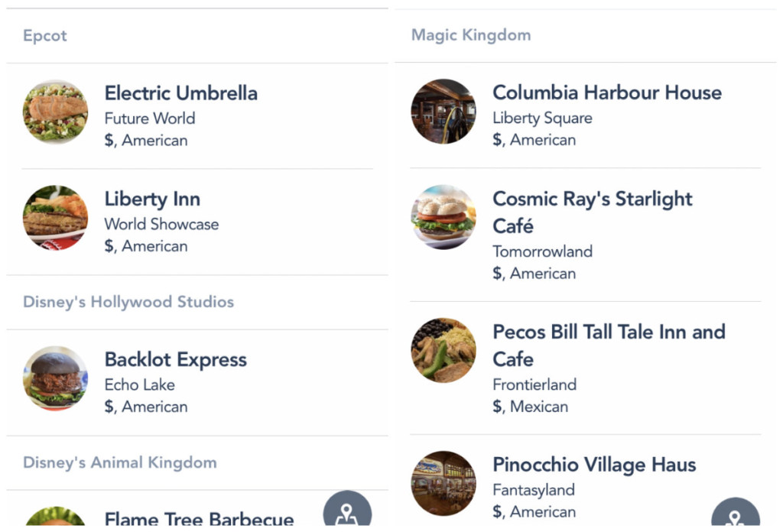Tap the map pin button in left panel
Viewport: 783px width, 532px height.
click(x=347, y=511)
